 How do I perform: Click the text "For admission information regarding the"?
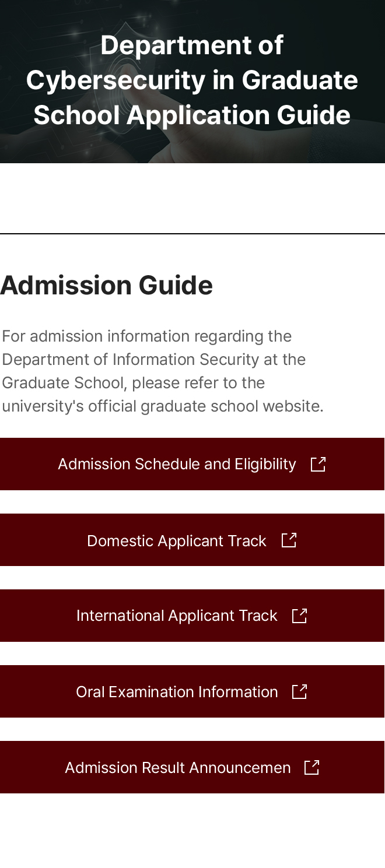click(147, 336)
